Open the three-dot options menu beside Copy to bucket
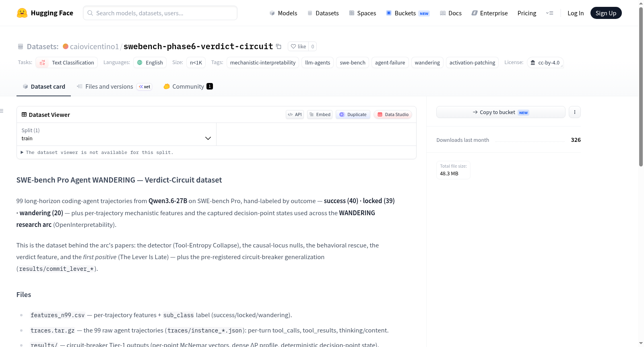The width and height of the screenshot is (644, 347). [575, 112]
